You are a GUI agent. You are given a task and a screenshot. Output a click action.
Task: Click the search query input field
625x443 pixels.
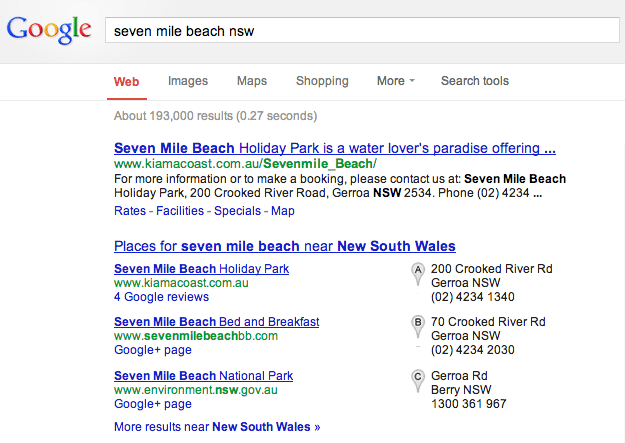click(362, 30)
